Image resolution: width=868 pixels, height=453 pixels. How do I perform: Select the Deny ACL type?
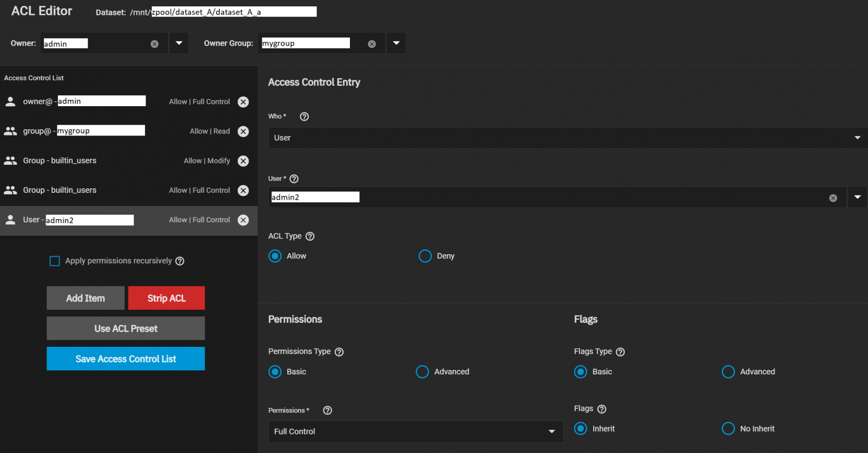(425, 256)
